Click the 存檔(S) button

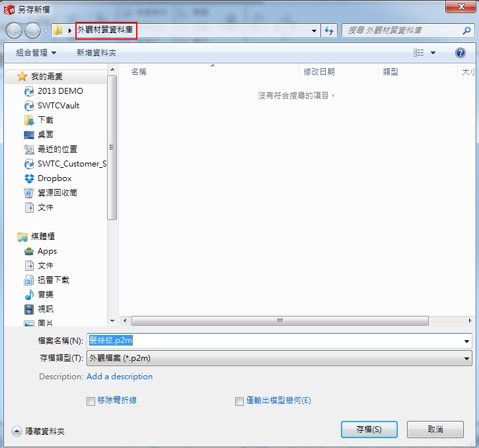click(x=369, y=429)
